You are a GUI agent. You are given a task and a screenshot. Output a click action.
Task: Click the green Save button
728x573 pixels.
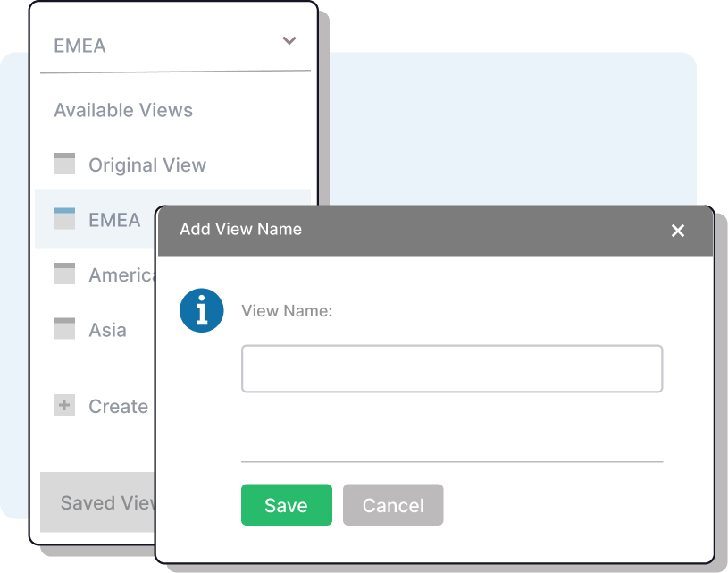click(286, 505)
